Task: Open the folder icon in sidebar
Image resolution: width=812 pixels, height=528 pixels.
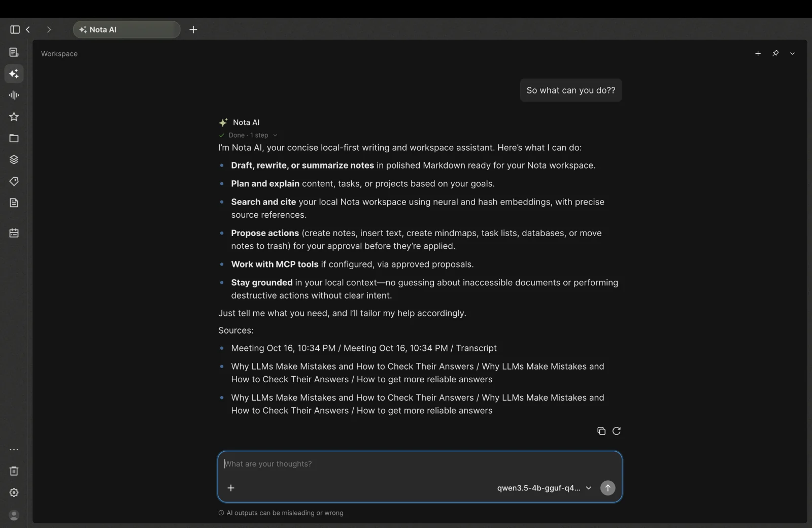Action: pos(14,138)
